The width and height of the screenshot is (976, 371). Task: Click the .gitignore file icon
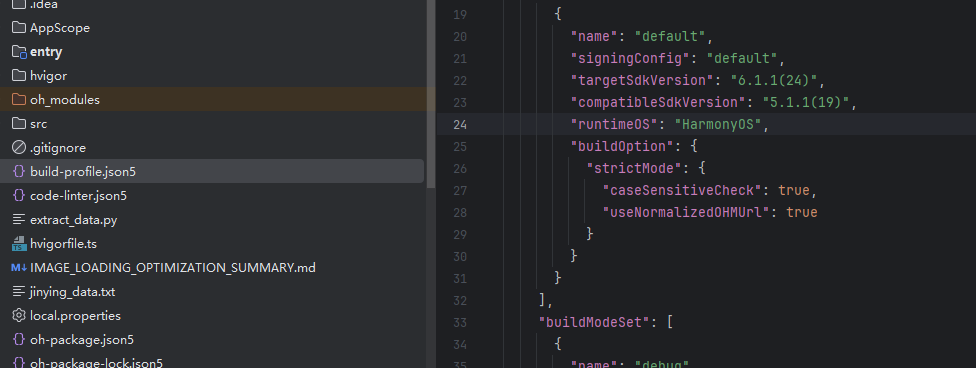point(19,148)
